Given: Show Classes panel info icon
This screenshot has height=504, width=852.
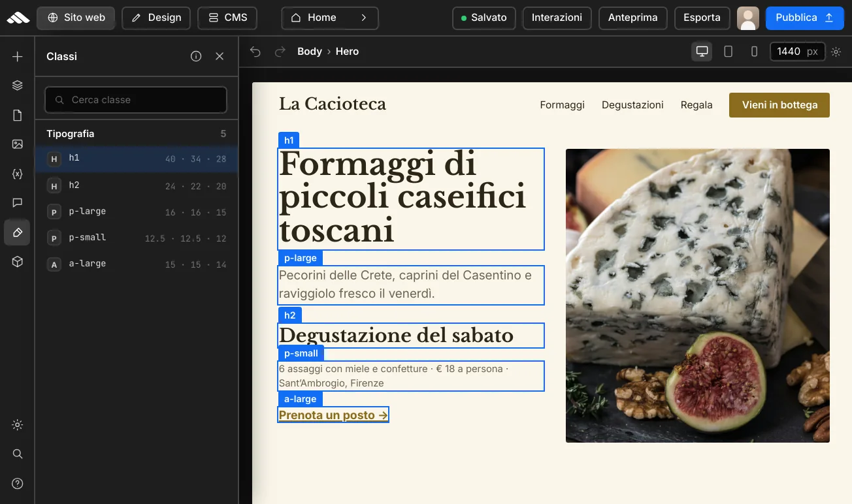Looking at the screenshot, I should click(196, 56).
